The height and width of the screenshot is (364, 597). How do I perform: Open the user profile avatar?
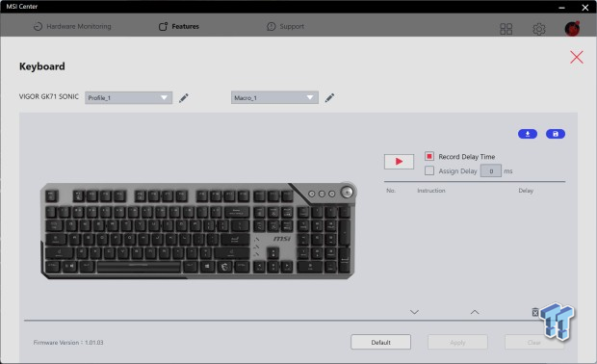(x=572, y=29)
